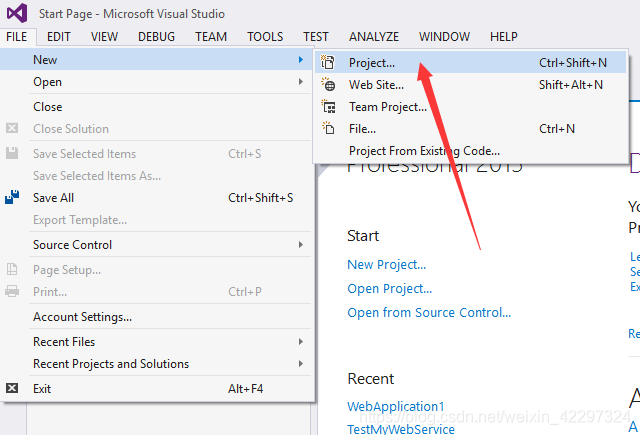Open the EDIT menu
Viewport: 640px width, 435px height.
[x=59, y=37]
